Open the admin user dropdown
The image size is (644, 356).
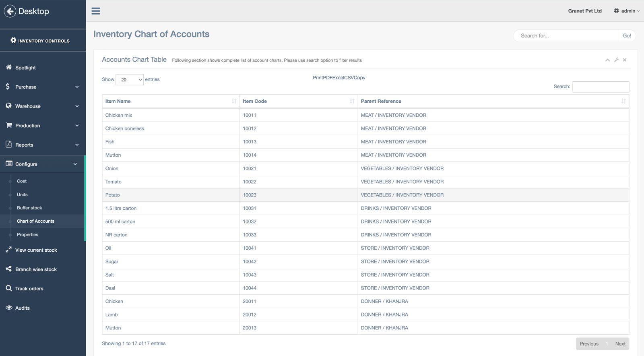tap(630, 11)
